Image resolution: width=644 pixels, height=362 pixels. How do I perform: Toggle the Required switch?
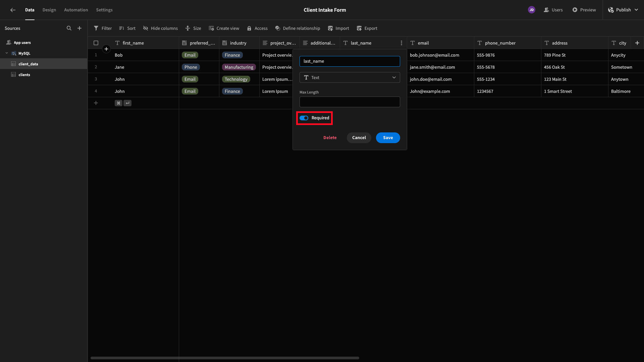coord(304,118)
